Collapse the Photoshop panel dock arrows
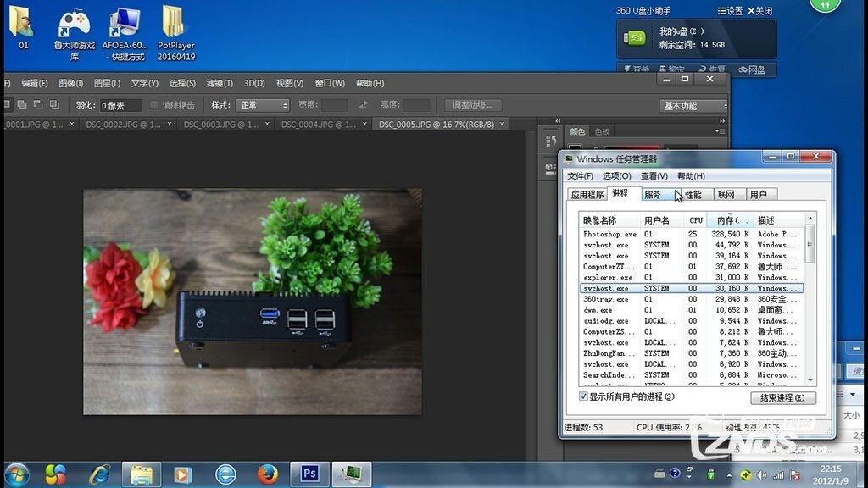Image resolution: width=868 pixels, height=488 pixels. click(722, 120)
